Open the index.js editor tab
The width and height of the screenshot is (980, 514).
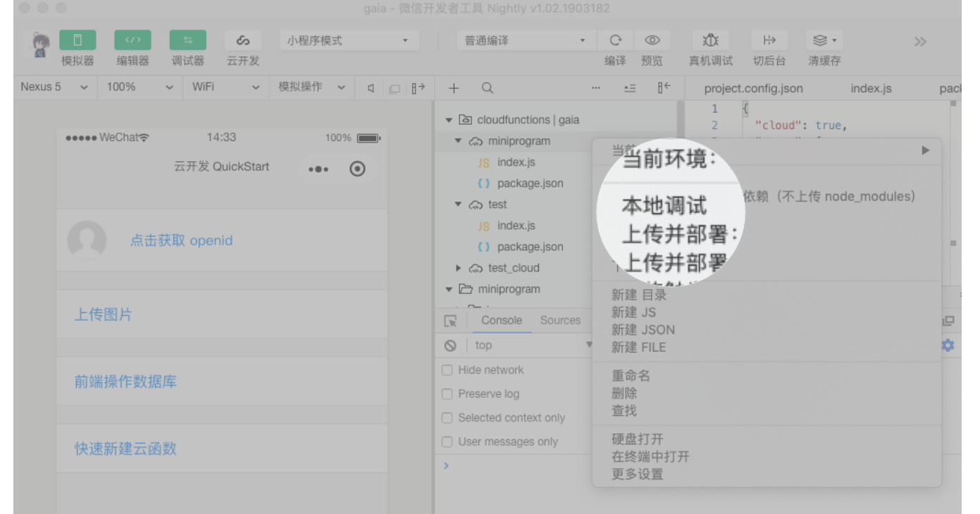[871, 89]
